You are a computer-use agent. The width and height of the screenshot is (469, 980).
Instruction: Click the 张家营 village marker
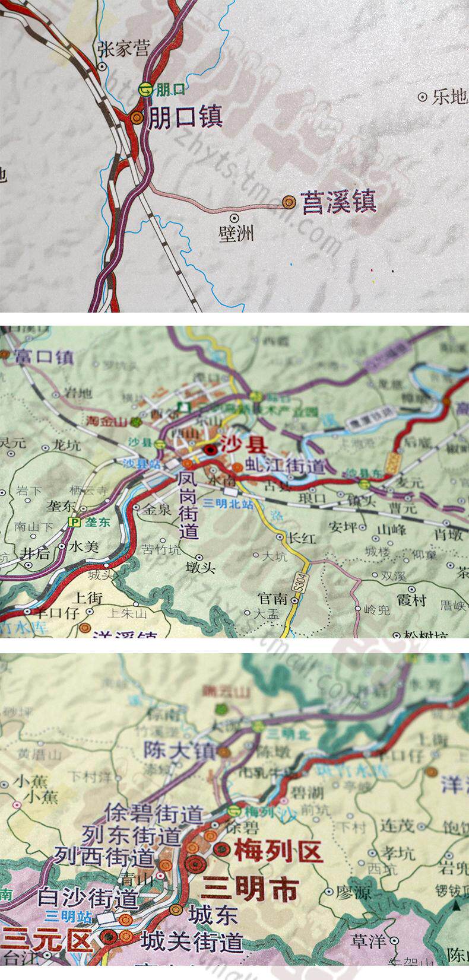click(x=103, y=67)
